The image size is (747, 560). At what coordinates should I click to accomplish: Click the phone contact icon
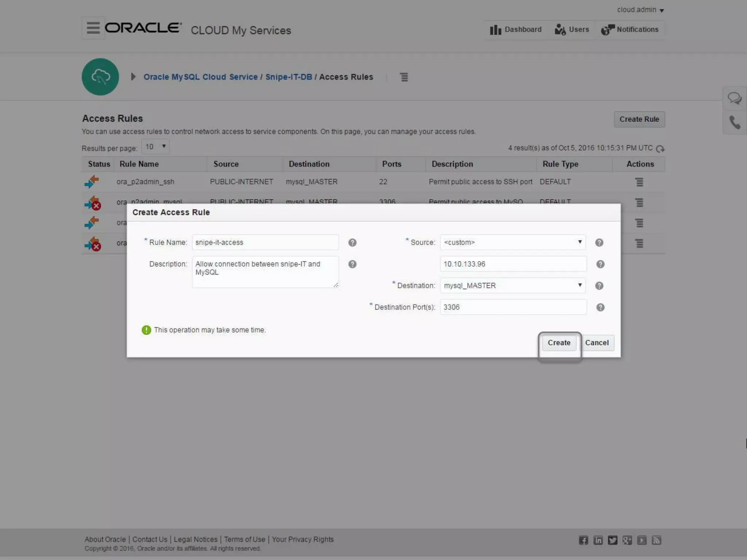click(x=735, y=122)
